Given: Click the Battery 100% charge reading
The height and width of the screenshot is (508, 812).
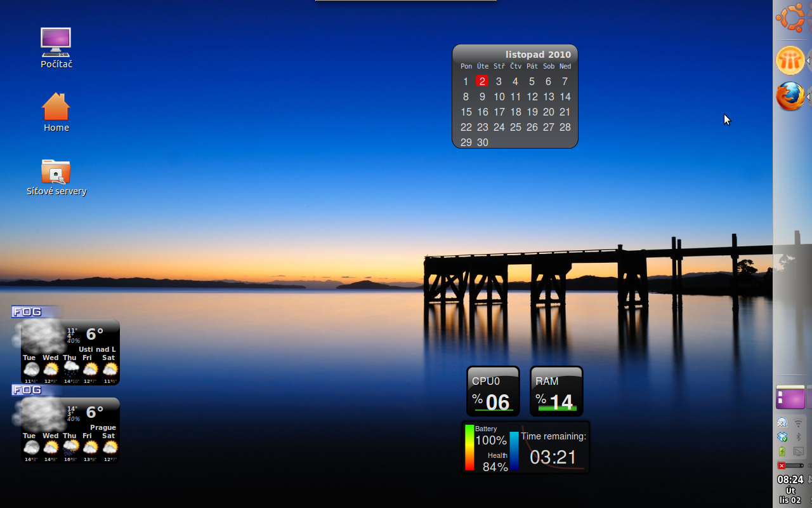Looking at the screenshot, I should point(491,440).
